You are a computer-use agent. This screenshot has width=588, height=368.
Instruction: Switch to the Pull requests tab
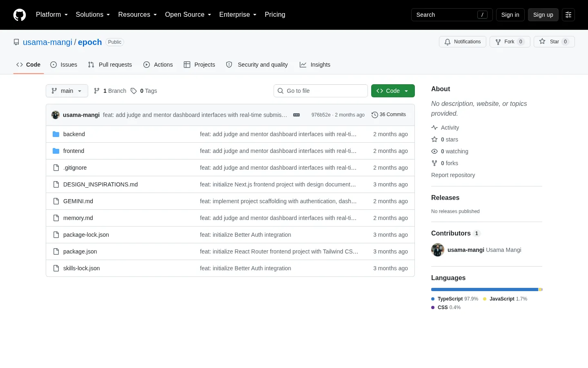point(110,65)
